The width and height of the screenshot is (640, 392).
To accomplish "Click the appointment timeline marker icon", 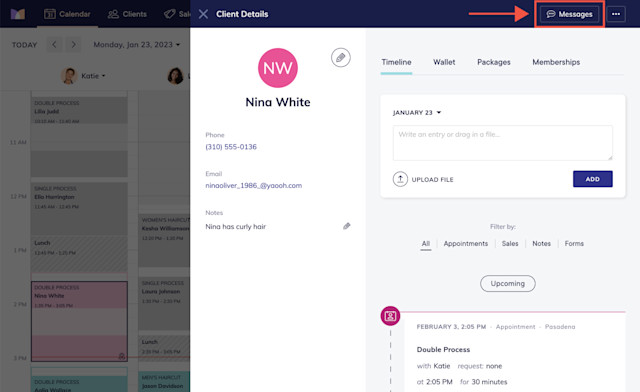I will click(x=390, y=316).
